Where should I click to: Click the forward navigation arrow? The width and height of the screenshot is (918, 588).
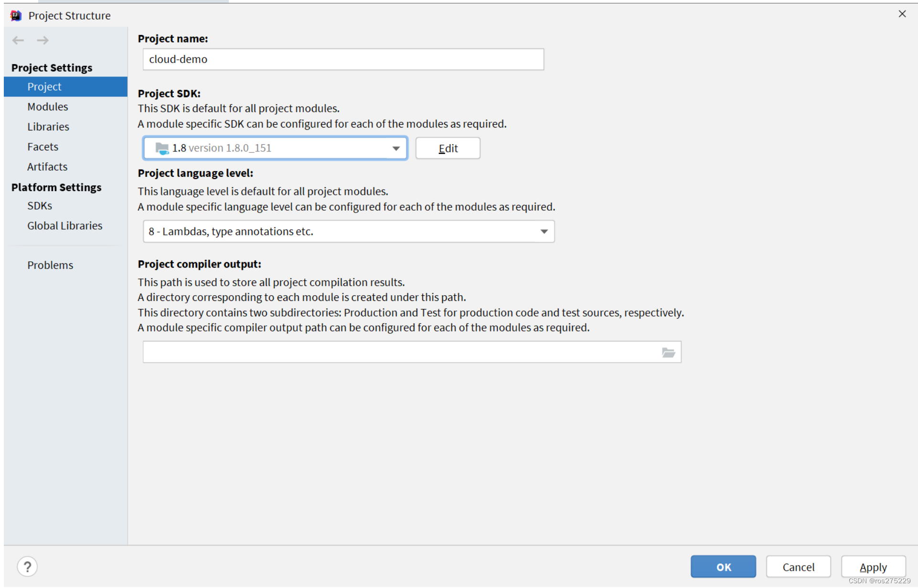pyautogui.click(x=43, y=40)
